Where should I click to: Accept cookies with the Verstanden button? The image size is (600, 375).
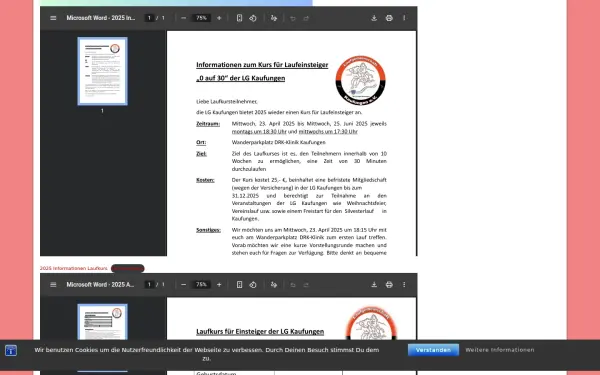coord(433,350)
